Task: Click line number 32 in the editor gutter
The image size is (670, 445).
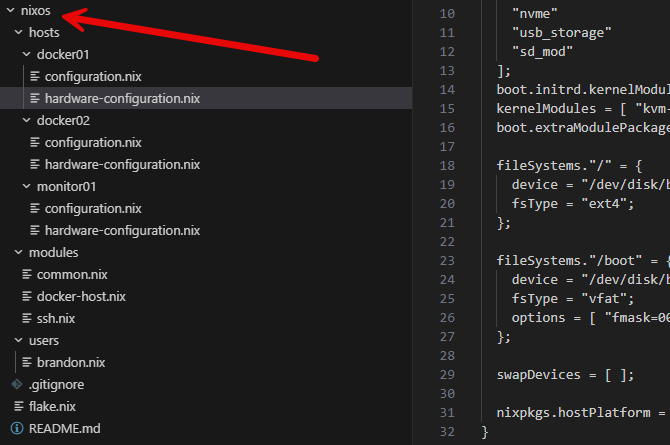Action: (x=447, y=432)
